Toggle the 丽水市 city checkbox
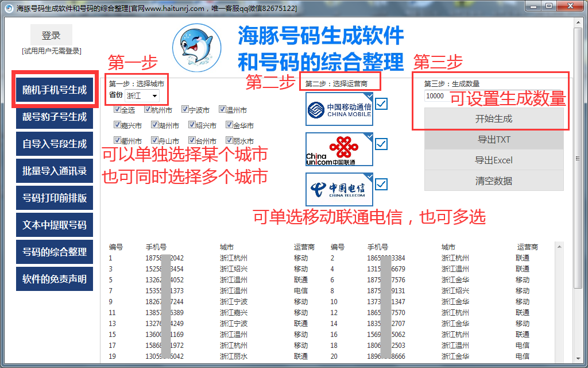The image size is (588, 368). [229, 140]
